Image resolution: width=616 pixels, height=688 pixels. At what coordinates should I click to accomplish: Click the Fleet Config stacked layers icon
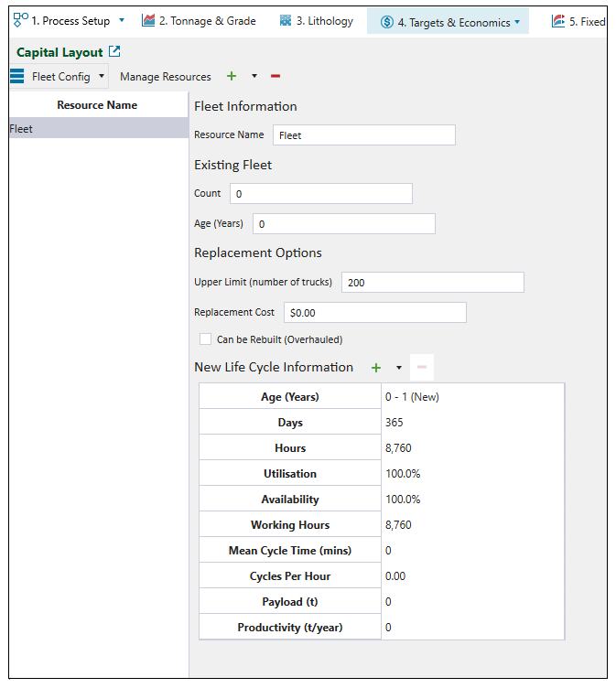(16, 76)
